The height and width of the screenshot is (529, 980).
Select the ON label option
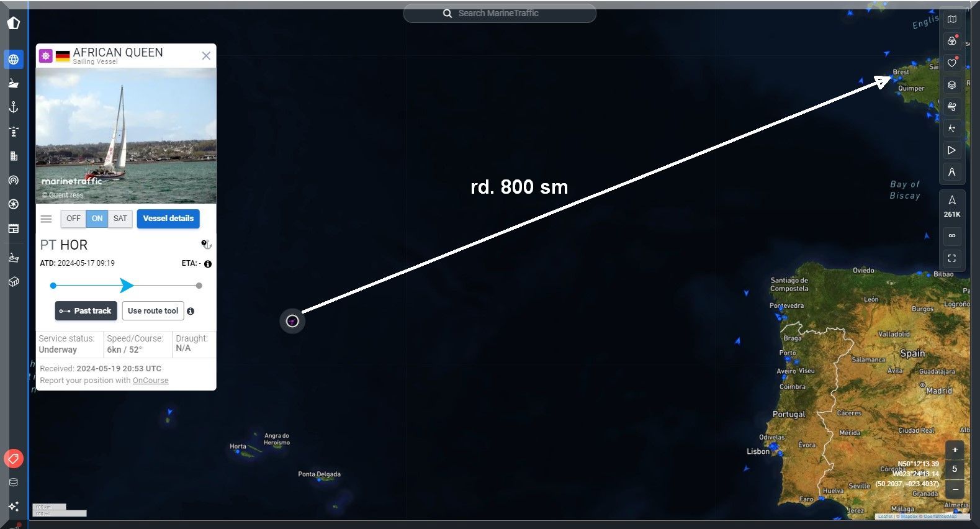pyautogui.click(x=97, y=219)
